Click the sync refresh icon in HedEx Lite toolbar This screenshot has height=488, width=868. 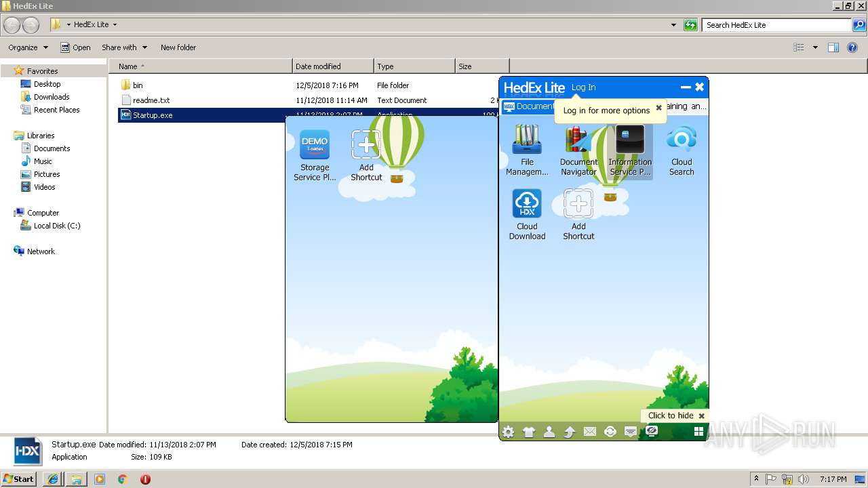[x=610, y=432]
